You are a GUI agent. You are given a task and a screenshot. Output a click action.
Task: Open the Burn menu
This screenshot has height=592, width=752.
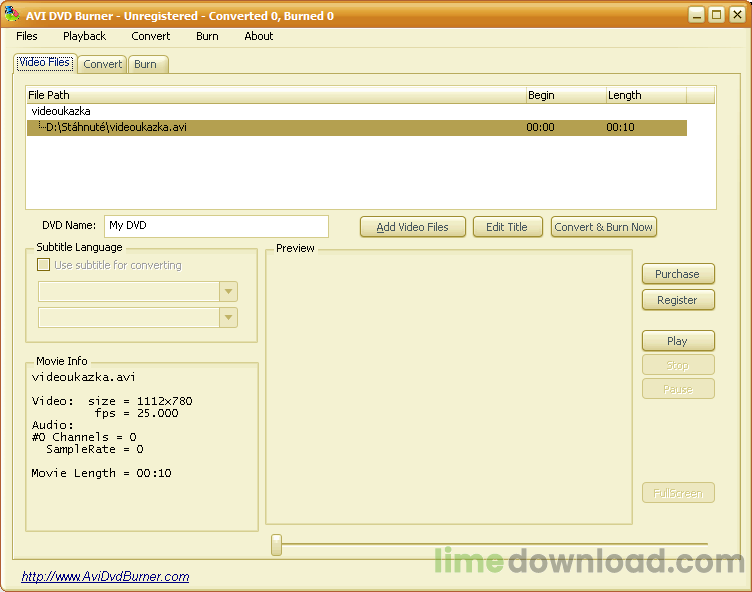(x=207, y=36)
